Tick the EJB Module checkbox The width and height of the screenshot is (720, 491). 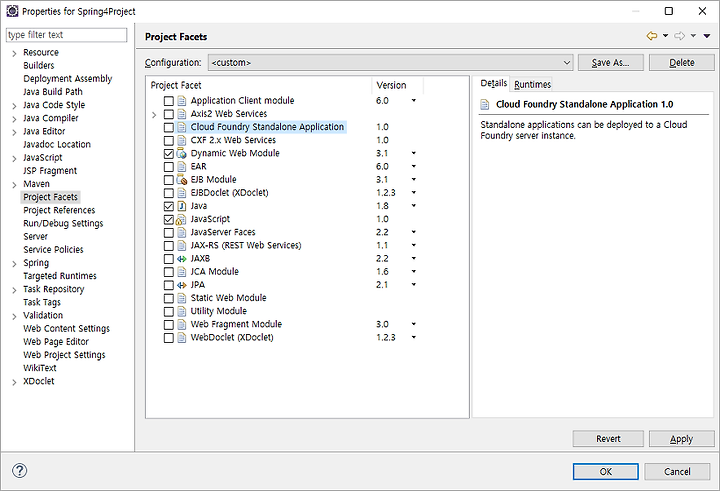(169, 180)
